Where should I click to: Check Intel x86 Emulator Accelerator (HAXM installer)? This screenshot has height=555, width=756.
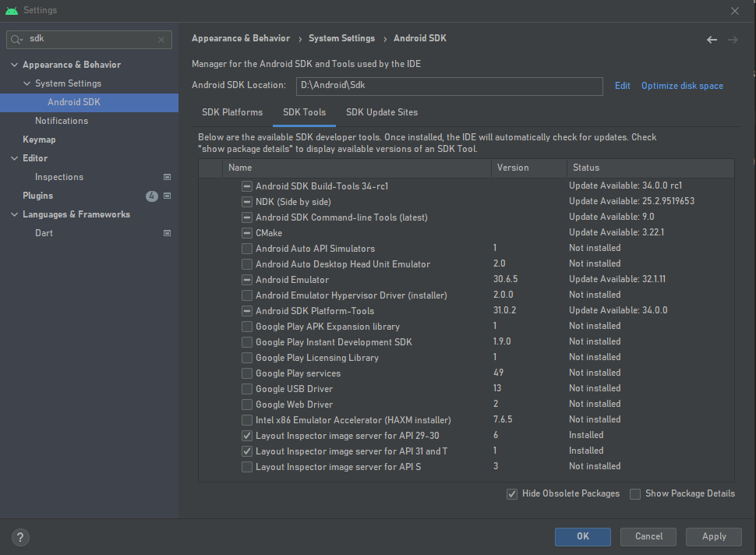247,420
